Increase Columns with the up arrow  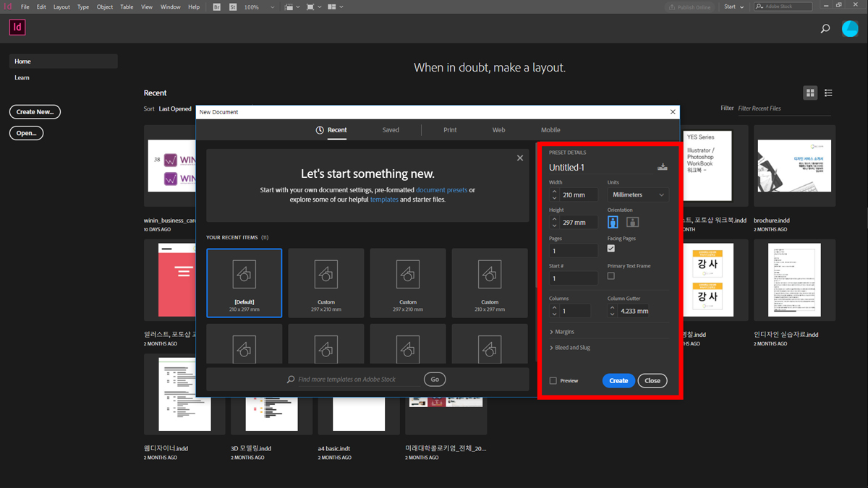point(554,308)
